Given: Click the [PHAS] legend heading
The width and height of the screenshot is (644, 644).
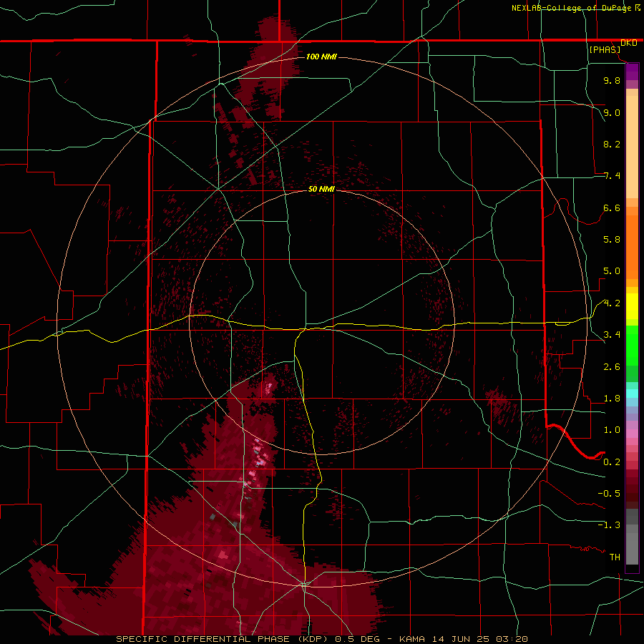Looking at the screenshot, I should 605,50.
